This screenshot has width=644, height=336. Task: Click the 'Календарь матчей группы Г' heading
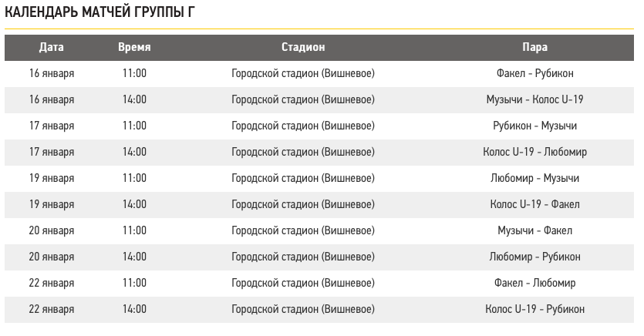100,13
